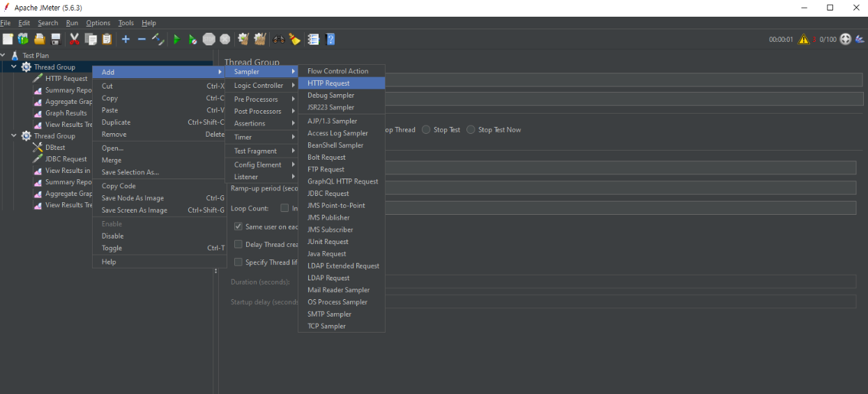The height and width of the screenshot is (394, 868).
Task: Click the Function Helper list icon
Action: 314,39
